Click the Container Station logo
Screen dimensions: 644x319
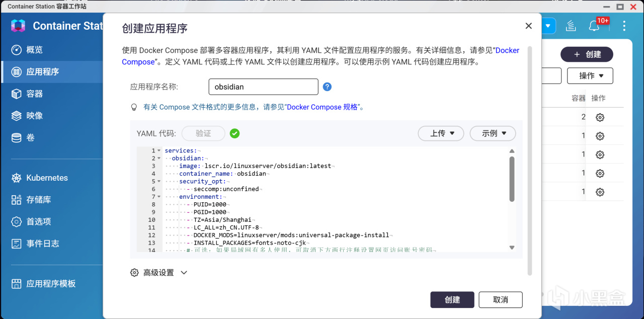coord(18,26)
